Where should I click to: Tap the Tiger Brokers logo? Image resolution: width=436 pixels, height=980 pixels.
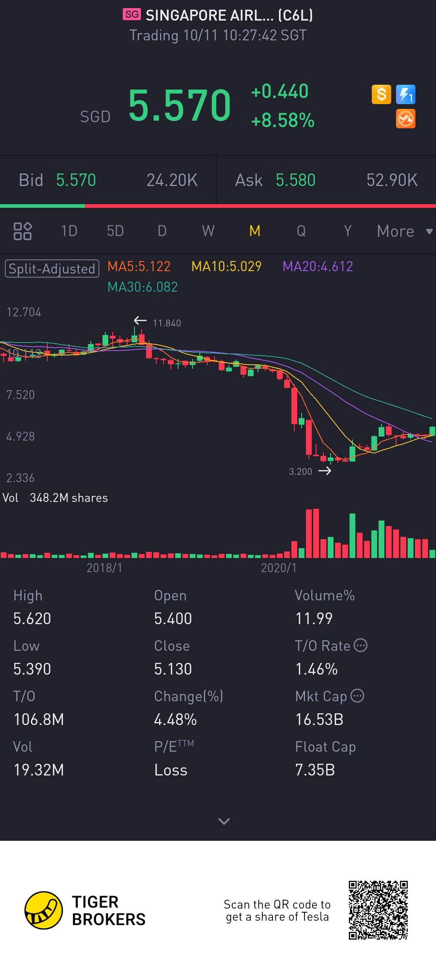tap(44, 911)
